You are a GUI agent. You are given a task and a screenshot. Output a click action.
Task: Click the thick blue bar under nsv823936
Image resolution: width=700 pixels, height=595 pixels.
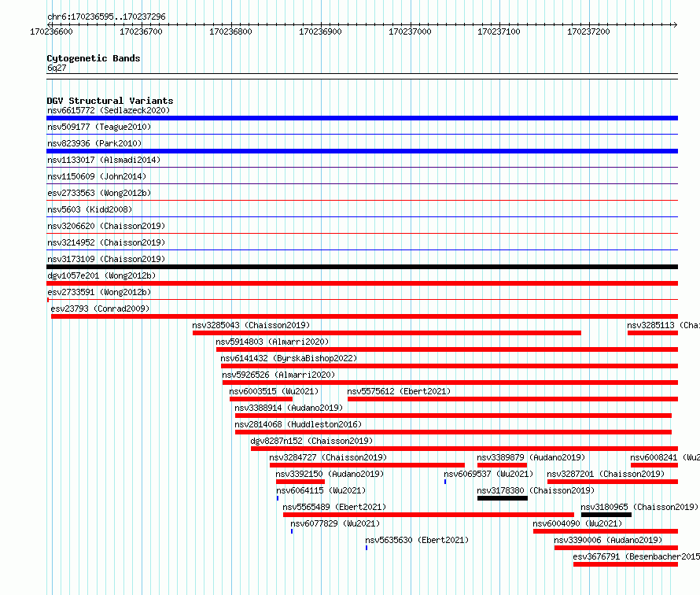tap(362, 151)
